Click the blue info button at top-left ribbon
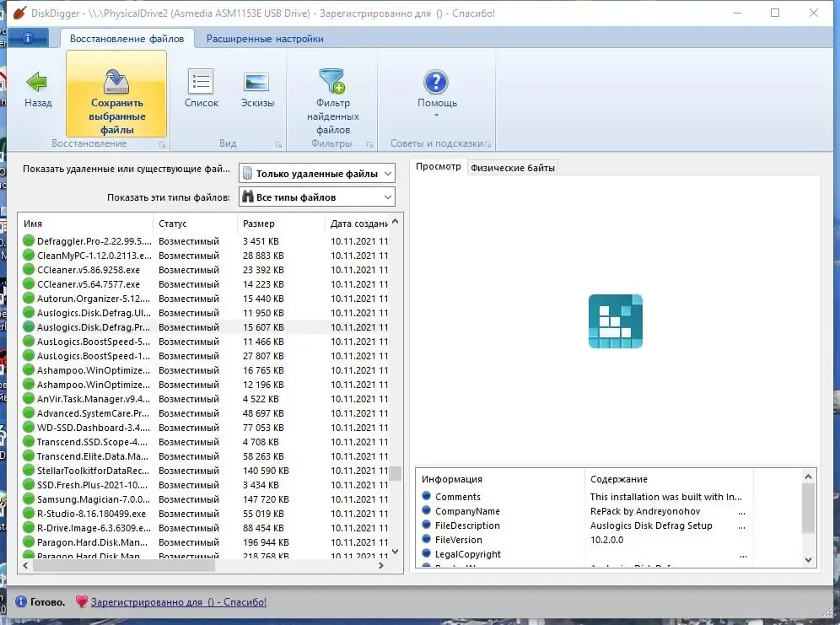840x625 pixels. [x=28, y=38]
